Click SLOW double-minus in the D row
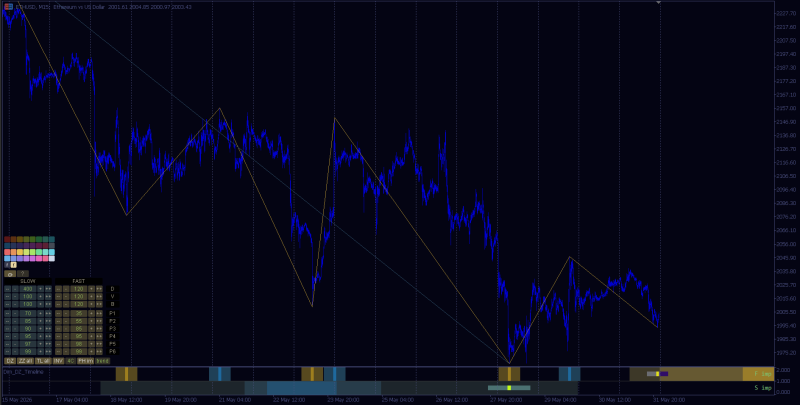The image size is (800, 405). point(7,289)
